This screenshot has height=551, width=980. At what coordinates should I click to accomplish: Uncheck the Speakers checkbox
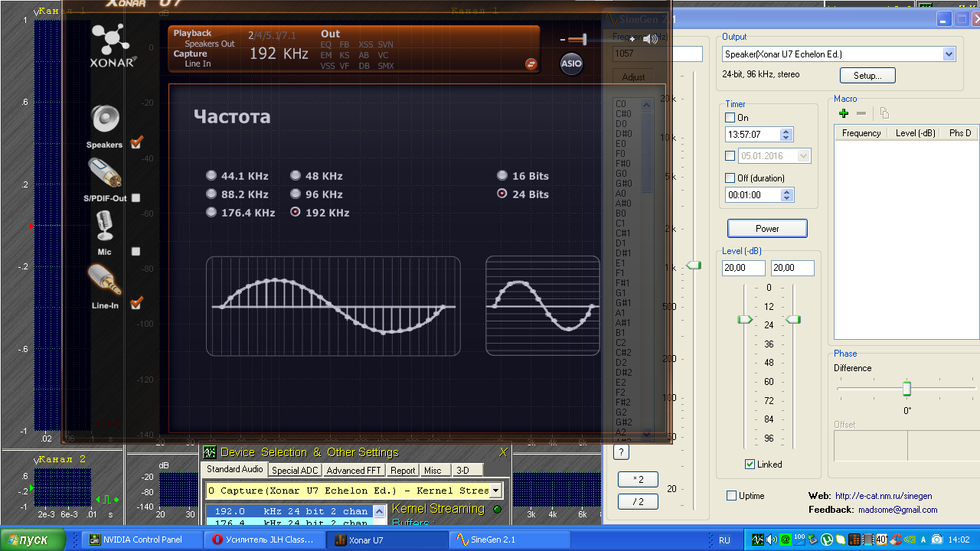136,142
